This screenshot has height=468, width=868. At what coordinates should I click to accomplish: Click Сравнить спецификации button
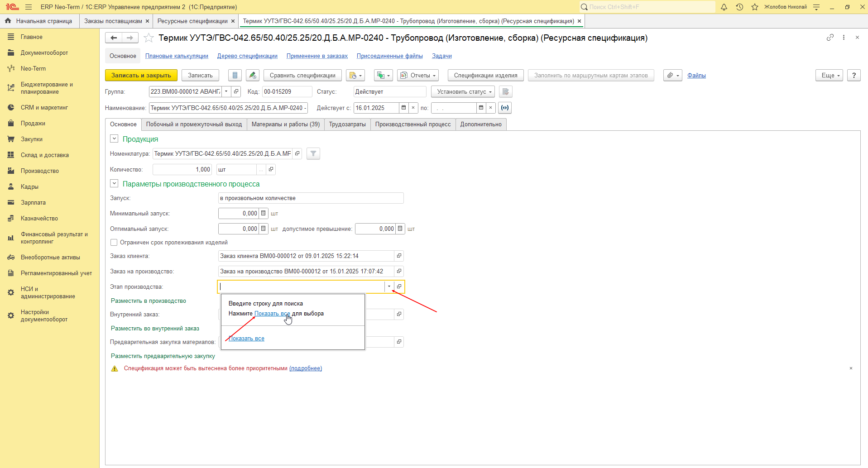[x=302, y=75]
